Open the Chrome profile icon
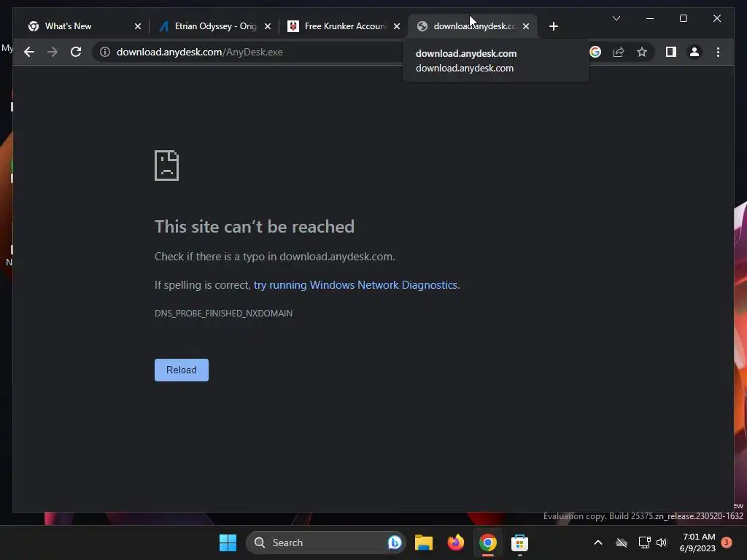 pyautogui.click(x=694, y=52)
